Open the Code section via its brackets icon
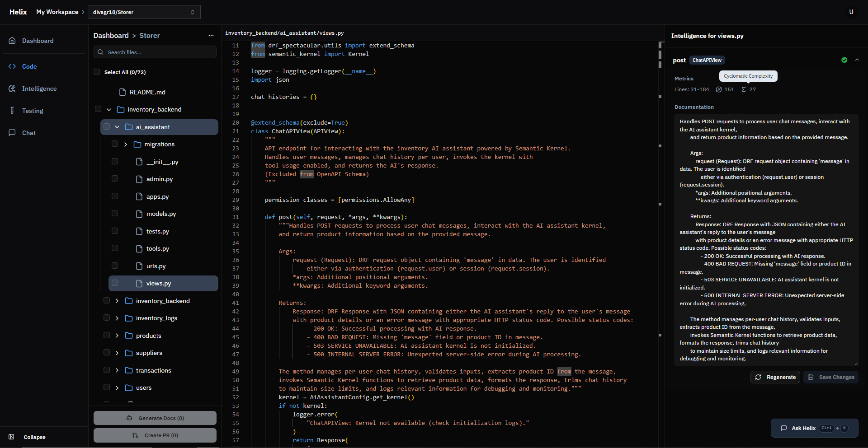 [12, 66]
